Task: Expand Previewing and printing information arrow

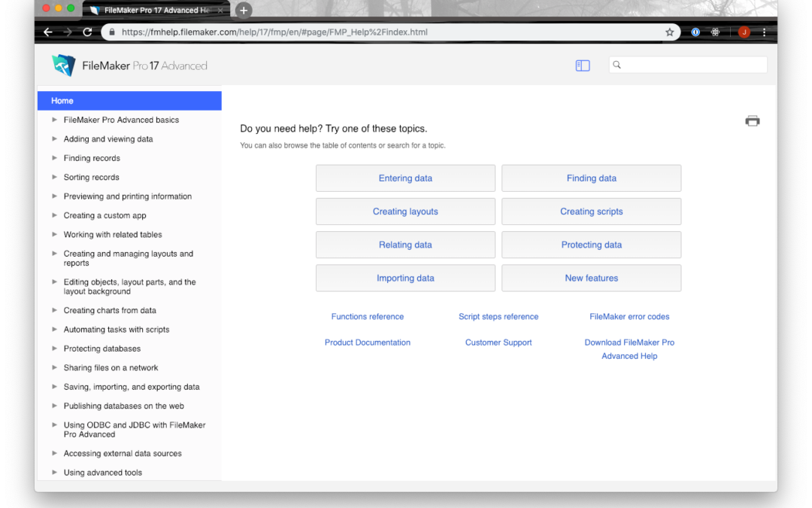Action: point(54,196)
